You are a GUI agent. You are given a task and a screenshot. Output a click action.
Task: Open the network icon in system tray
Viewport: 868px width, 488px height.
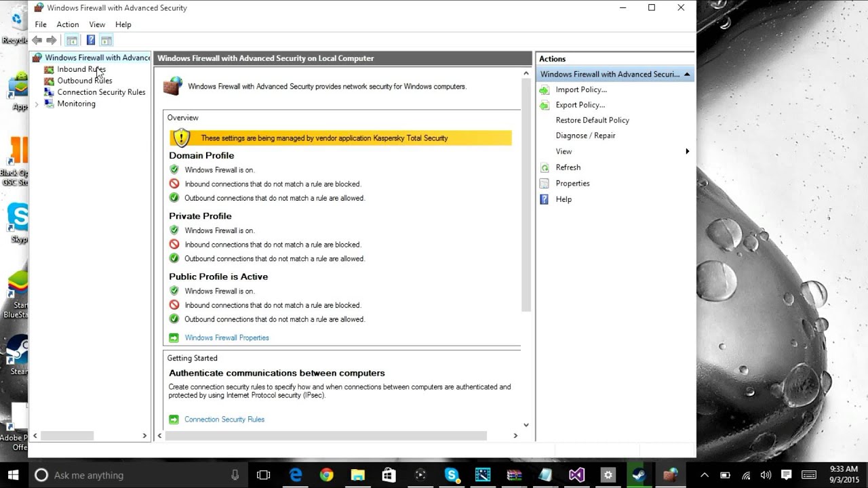pos(746,475)
